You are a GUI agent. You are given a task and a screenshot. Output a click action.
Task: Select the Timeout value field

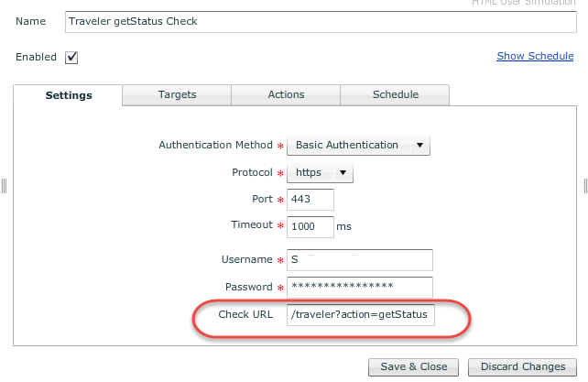pyautogui.click(x=310, y=225)
